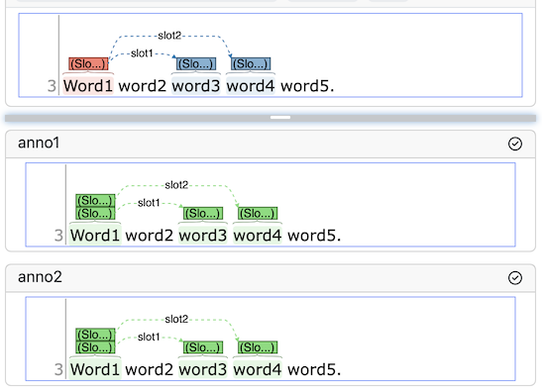The image size is (542, 392).
Task: Click the slot1 label in the anno1 panel
Action: [149, 203]
